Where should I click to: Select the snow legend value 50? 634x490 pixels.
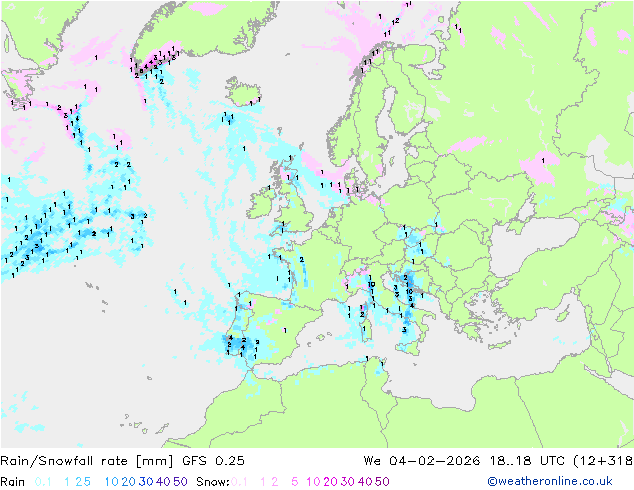(x=382, y=482)
